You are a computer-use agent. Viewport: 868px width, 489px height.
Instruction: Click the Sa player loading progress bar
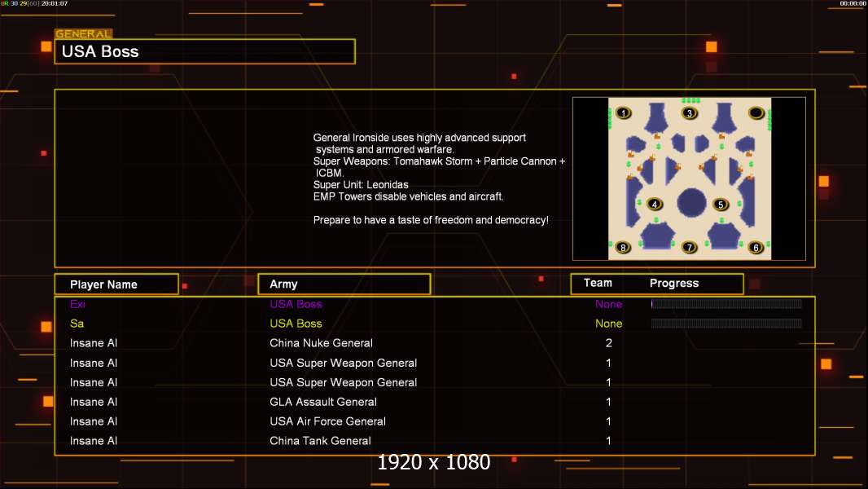pos(726,323)
